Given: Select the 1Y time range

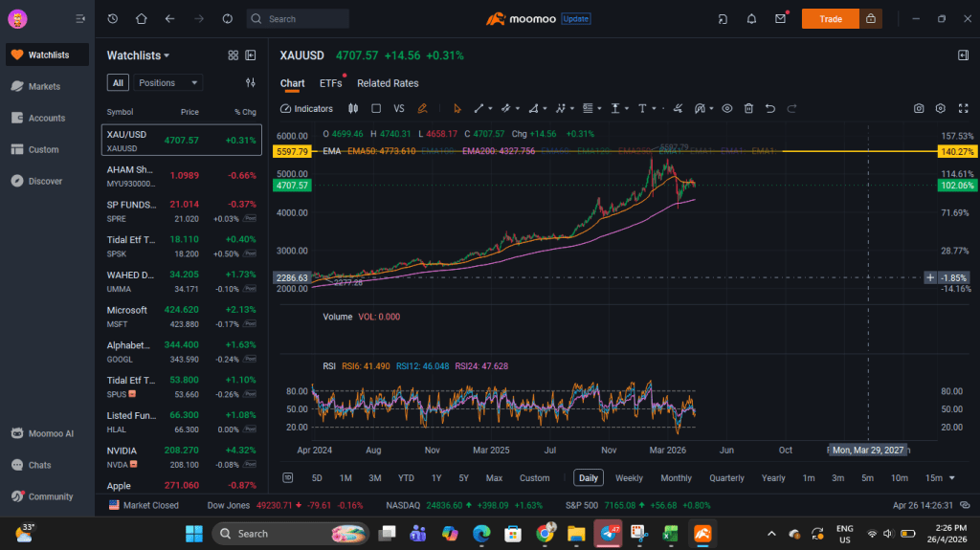Looking at the screenshot, I should coord(436,477).
